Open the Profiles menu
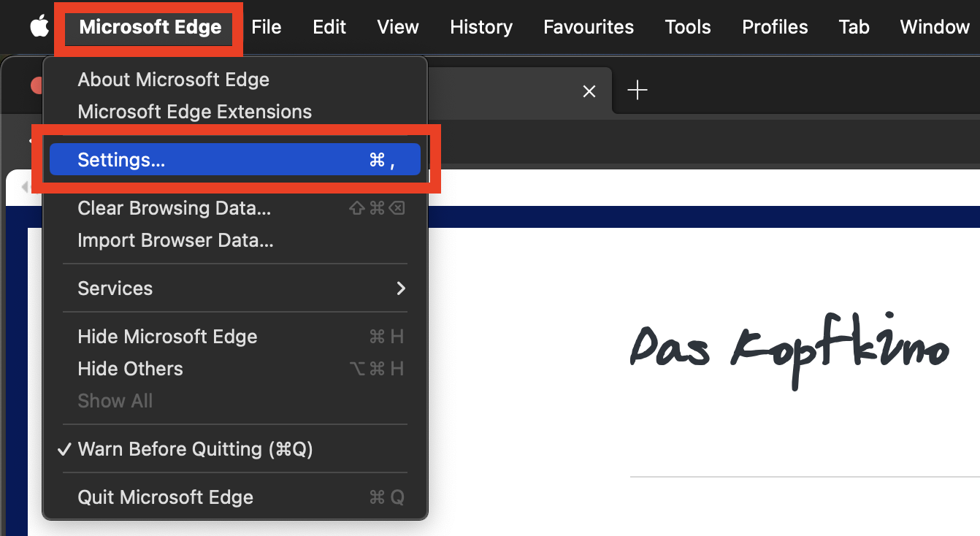This screenshot has height=536, width=980. coord(775,27)
